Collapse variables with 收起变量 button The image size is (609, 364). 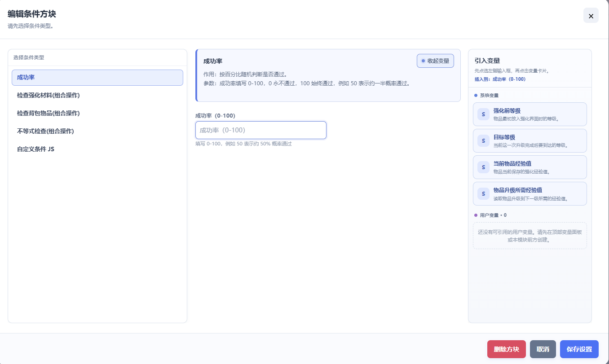pos(435,61)
